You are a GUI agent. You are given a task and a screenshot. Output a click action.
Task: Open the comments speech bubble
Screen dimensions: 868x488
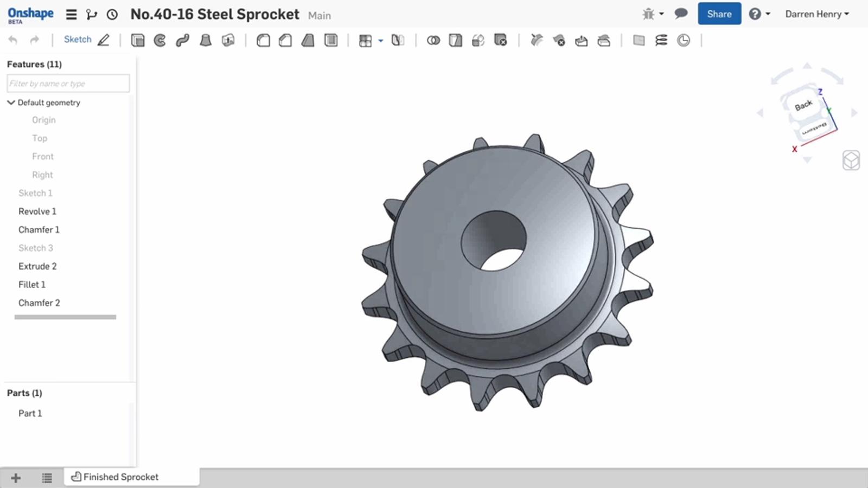(x=681, y=14)
